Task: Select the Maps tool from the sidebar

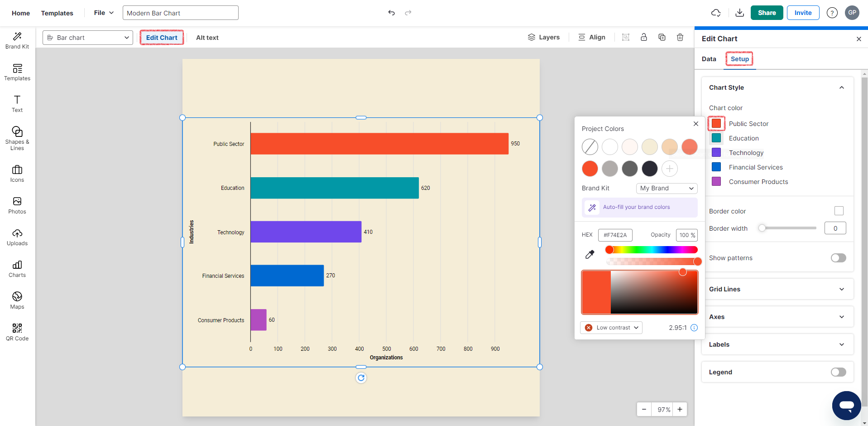Action: click(x=17, y=300)
